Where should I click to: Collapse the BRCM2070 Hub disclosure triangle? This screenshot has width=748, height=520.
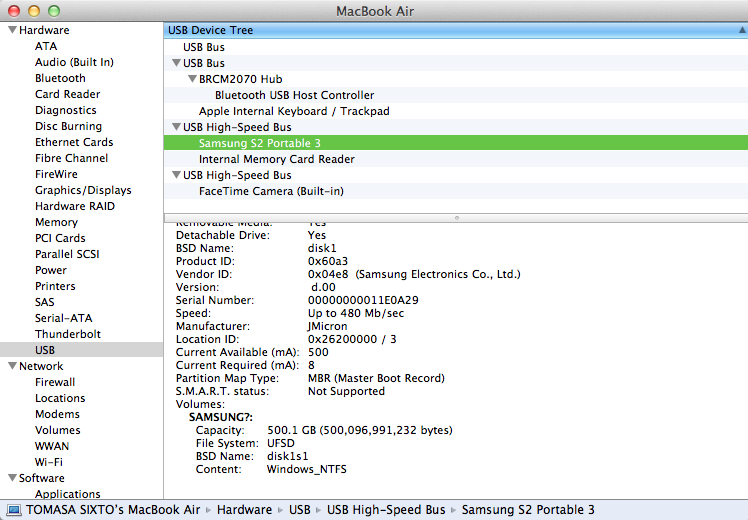point(192,78)
